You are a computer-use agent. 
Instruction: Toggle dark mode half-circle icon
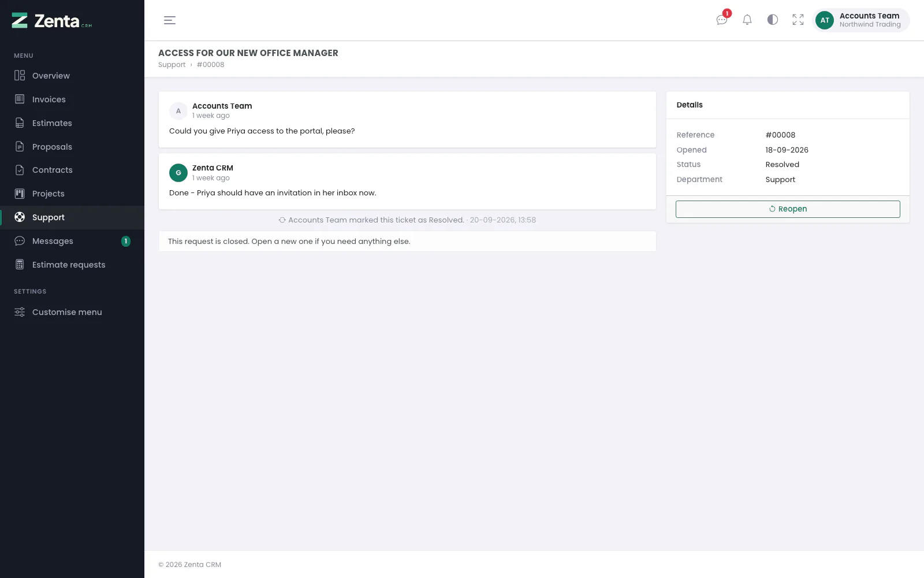click(773, 20)
